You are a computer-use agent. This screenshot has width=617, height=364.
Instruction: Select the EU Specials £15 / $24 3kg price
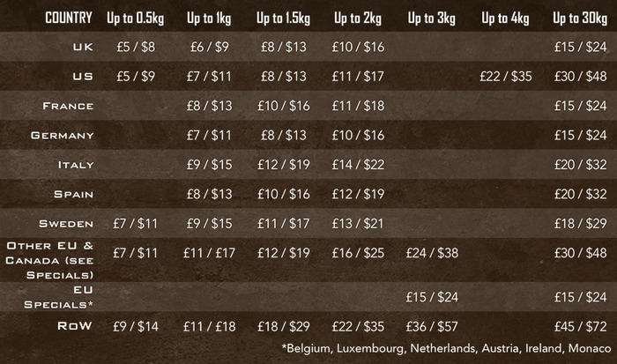[x=432, y=297]
